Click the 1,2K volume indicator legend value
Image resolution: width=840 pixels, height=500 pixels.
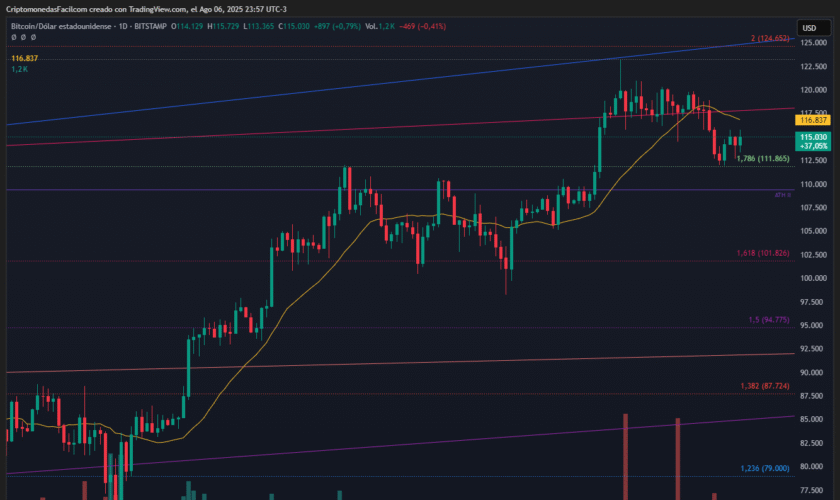click(x=19, y=70)
